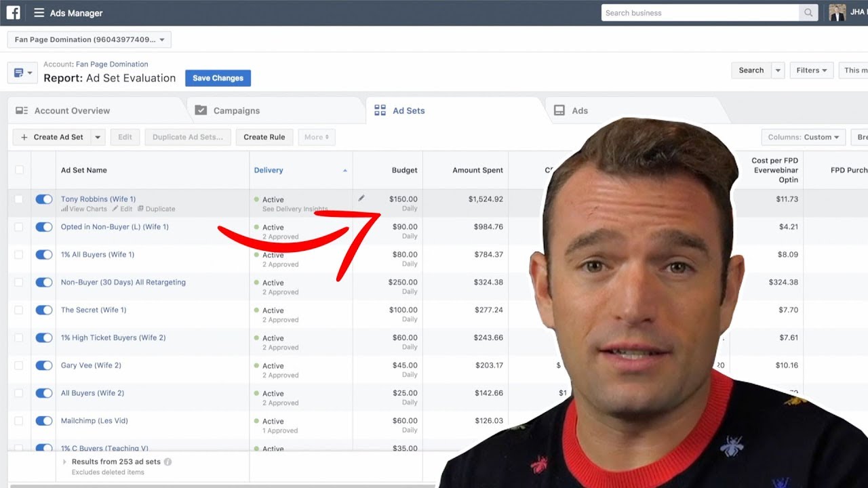Switch to the Campaigns tab
Image resolution: width=868 pixels, height=488 pixels.
point(276,110)
